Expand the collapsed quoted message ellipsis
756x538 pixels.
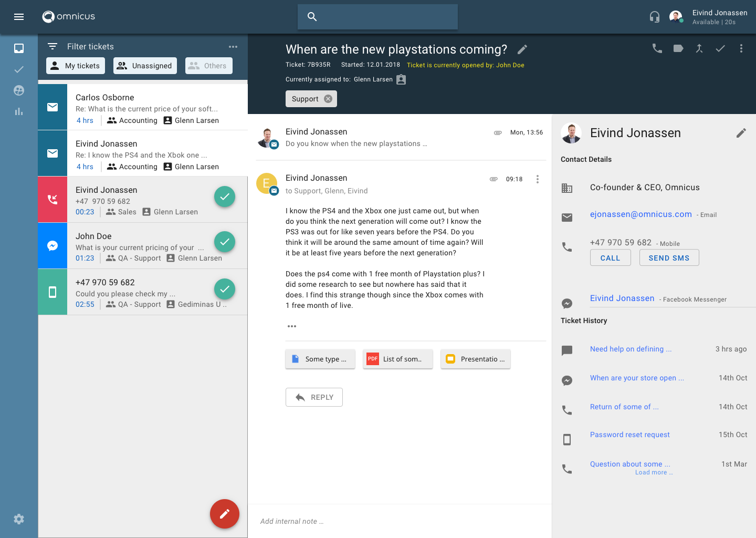tap(292, 326)
